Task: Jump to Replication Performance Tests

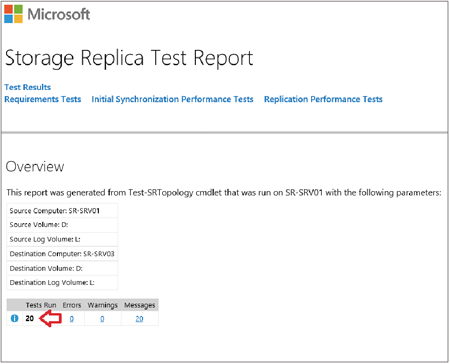Action: click(x=323, y=99)
